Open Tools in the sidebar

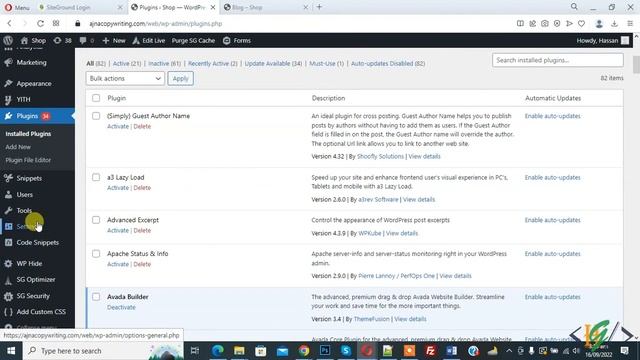[x=24, y=210]
